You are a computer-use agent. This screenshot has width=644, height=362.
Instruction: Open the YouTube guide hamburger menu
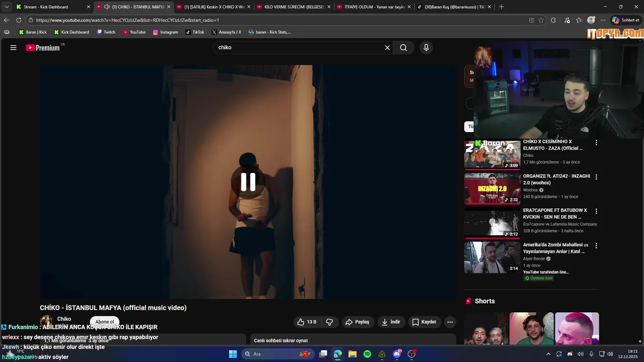[14, 48]
